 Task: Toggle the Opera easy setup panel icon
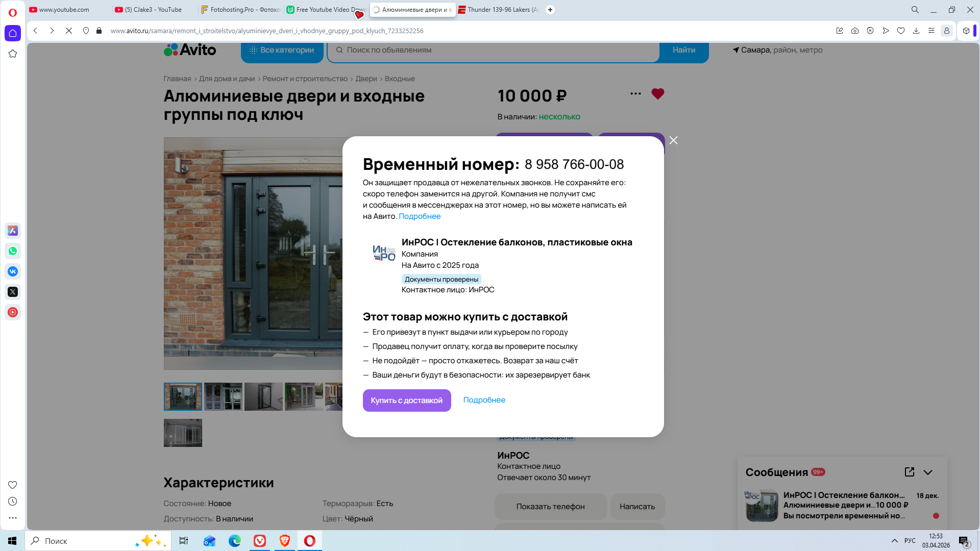(932, 31)
